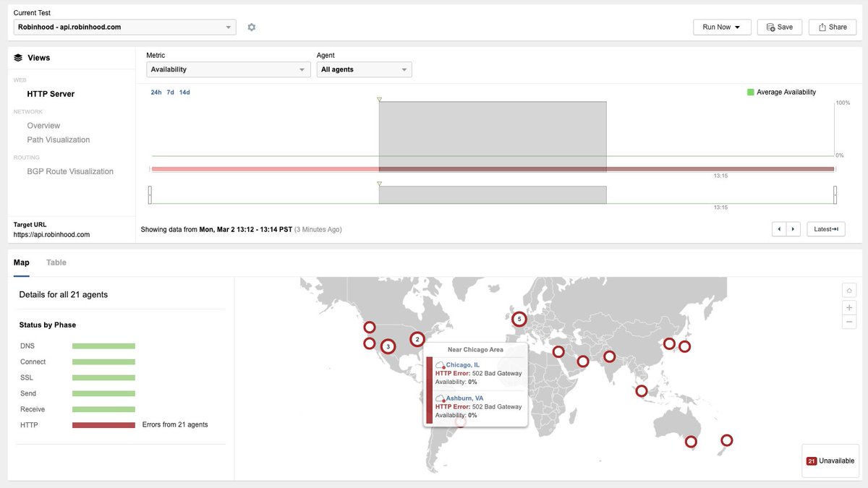
Task: Open the Current Test dropdown
Action: 124,27
